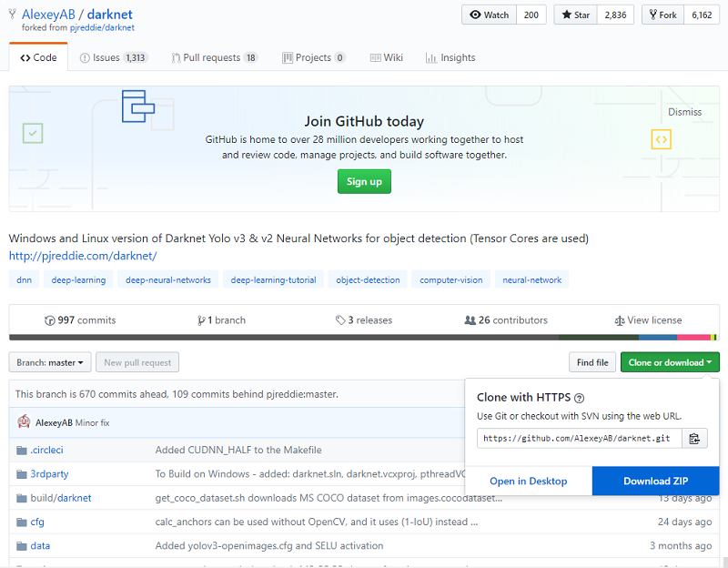Star the darknet repository
The width and height of the screenshot is (728, 568).
[x=576, y=15]
